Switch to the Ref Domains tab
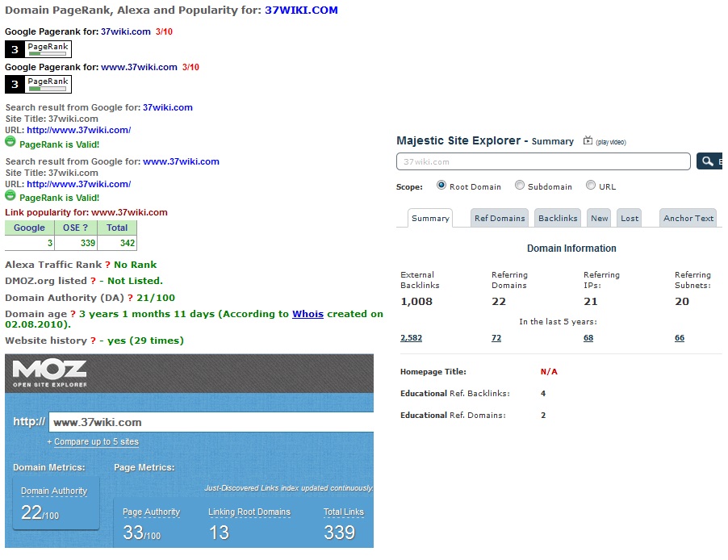The width and height of the screenshot is (728, 560). [x=500, y=218]
